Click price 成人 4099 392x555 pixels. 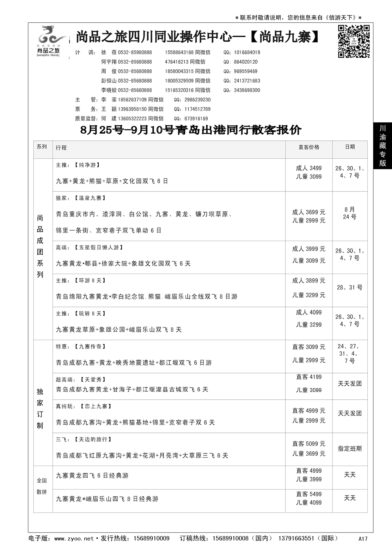pyautogui.click(x=309, y=313)
